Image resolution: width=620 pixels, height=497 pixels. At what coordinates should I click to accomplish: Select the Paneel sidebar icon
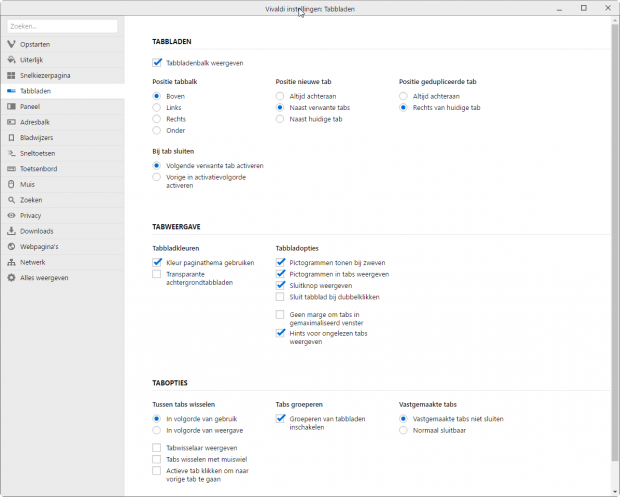click(11, 106)
